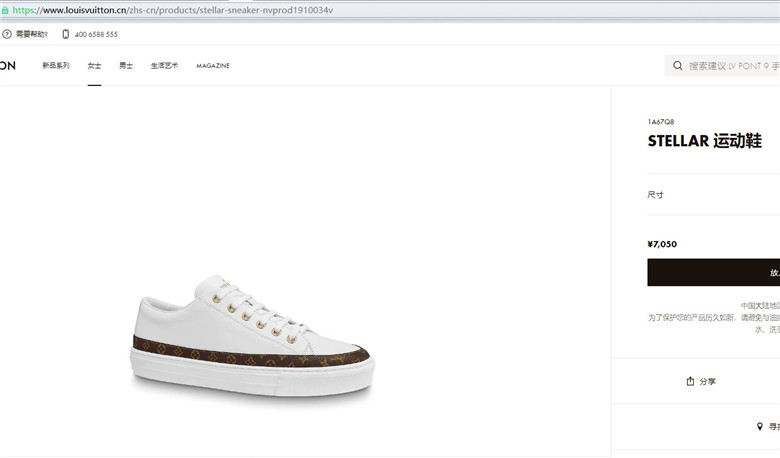Click the product code 1A67Q8
The height and width of the screenshot is (458, 780).
[661, 122]
